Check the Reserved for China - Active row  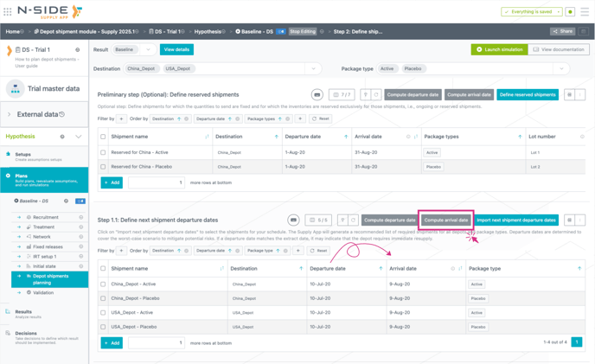pos(103,152)
